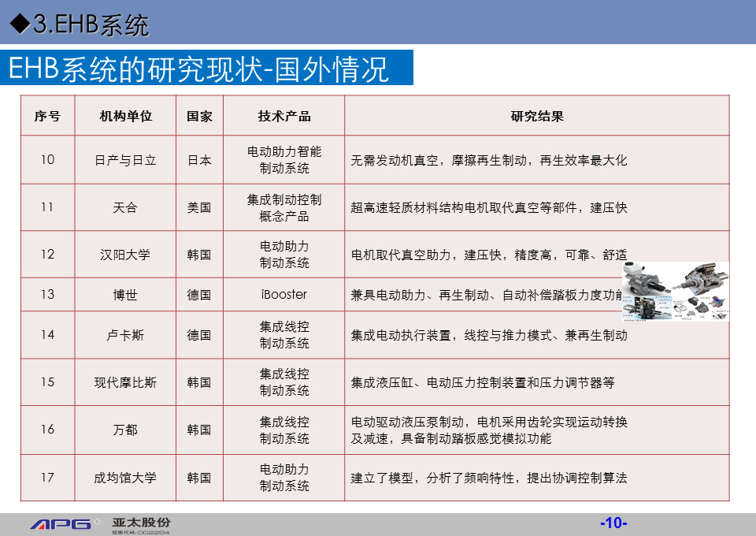This screenshot has width=756, height=536.
Task: Select the cell '成均馆大学'
Action: tap(125, 478)
